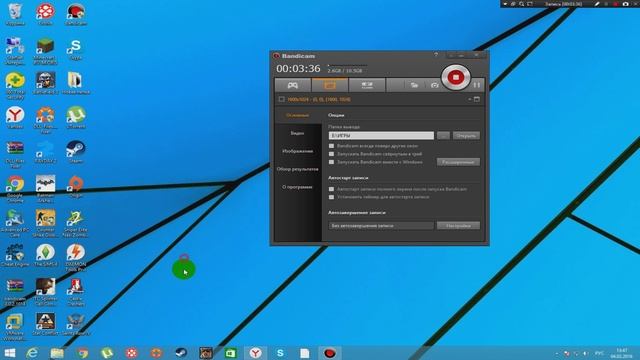
Task: Open the Cheat Engine desktop icon
Action: pos(15,256)
